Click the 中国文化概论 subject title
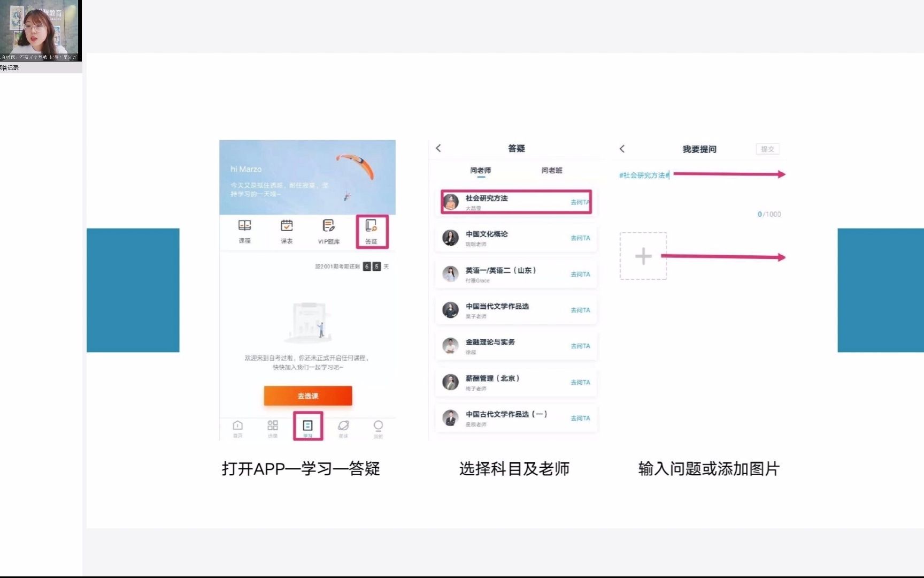The width and height of the screenshot is (924, 578). coord(487,234)
